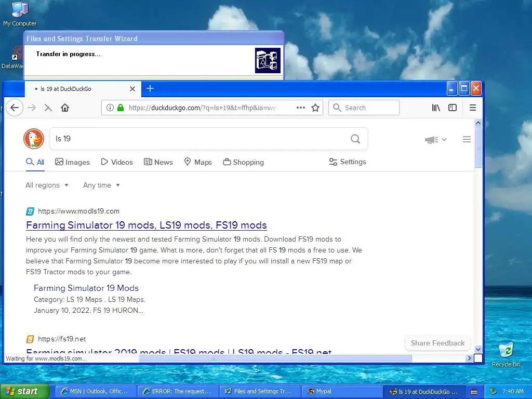The image size is (532, 399).
Task: Expand the All regions dropdown
Action: pos(47,185)
